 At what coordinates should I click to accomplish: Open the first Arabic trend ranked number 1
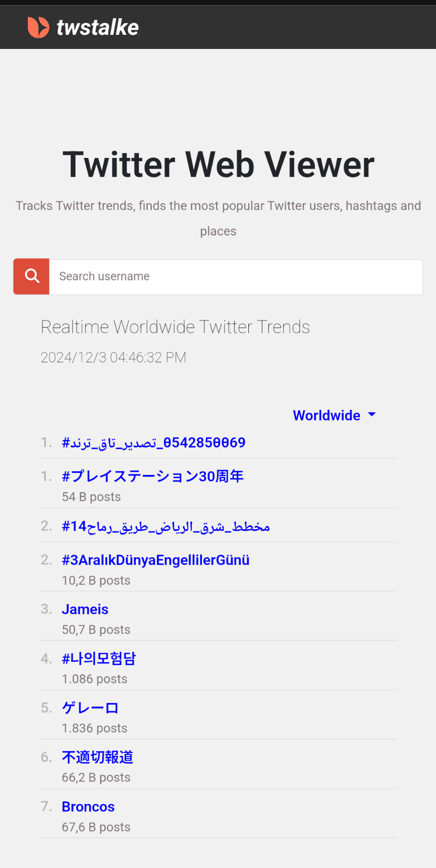pyautogui.click(x=153, y=442)
